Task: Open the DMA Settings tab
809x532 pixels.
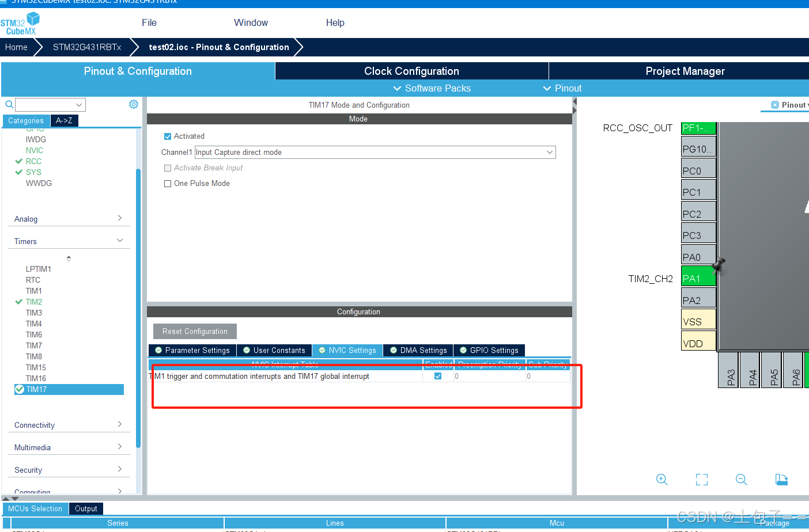Action: point(418,350)
